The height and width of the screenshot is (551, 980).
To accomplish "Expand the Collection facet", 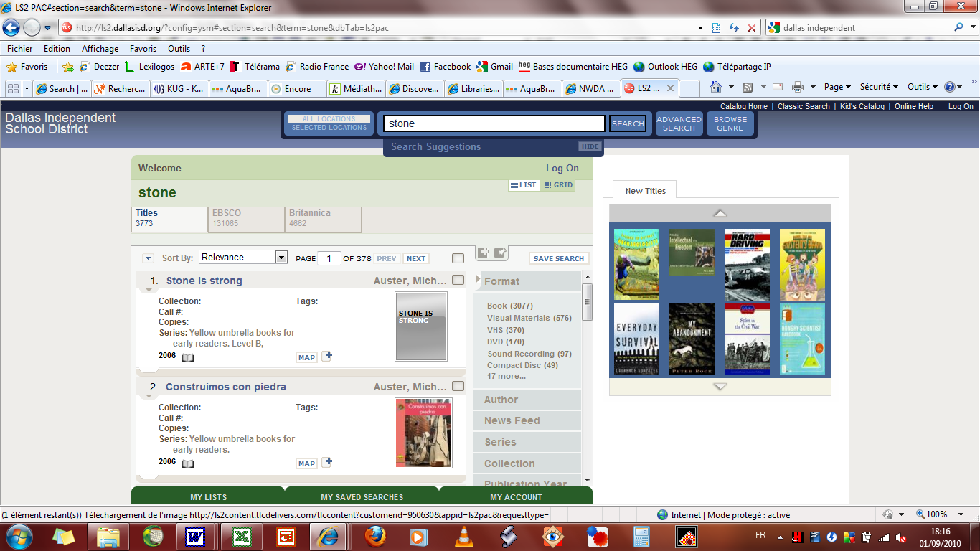I will point(527,463).
